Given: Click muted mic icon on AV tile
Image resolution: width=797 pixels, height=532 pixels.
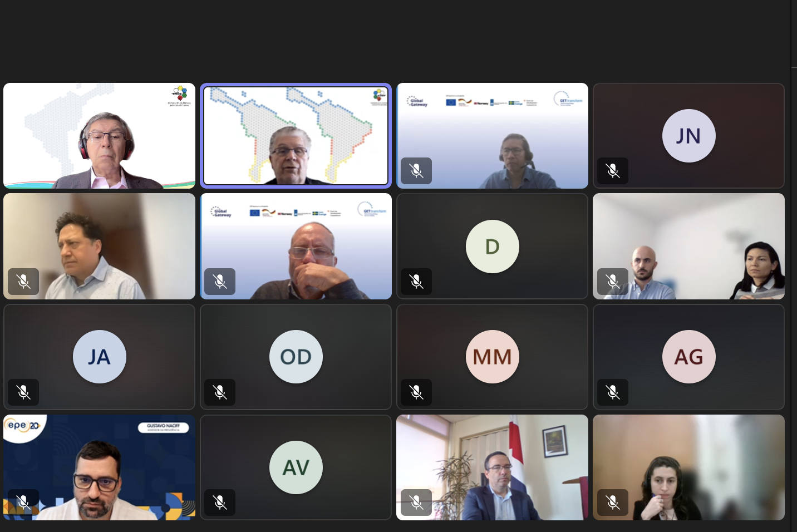Looking at the screenshot, I should point(220,503).
